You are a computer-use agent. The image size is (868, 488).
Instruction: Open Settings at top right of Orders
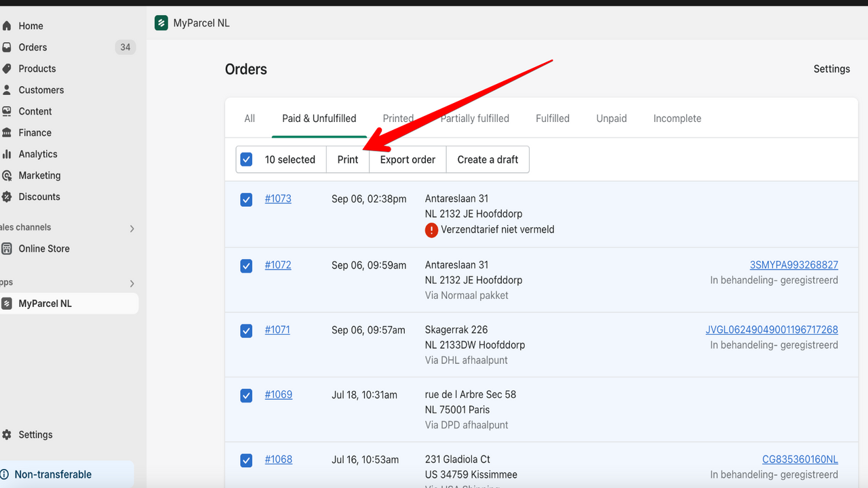point(831,69)
